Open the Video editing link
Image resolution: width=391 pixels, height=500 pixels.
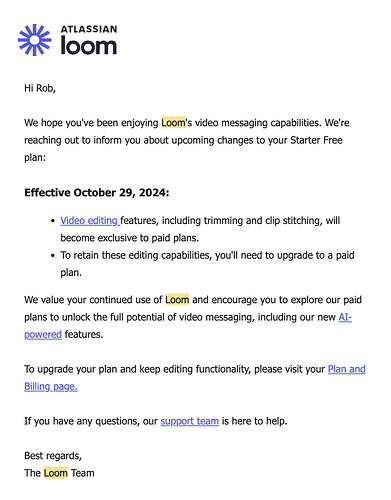90,221
